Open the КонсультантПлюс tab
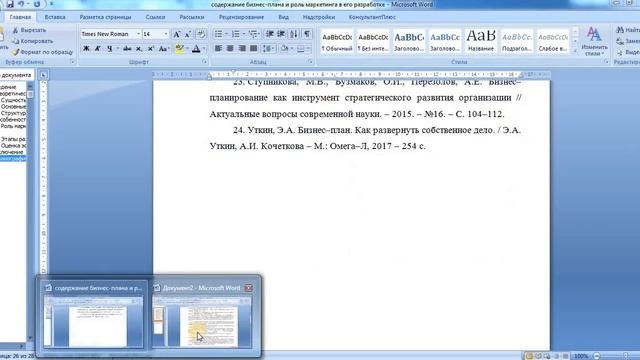 [372, 17]
